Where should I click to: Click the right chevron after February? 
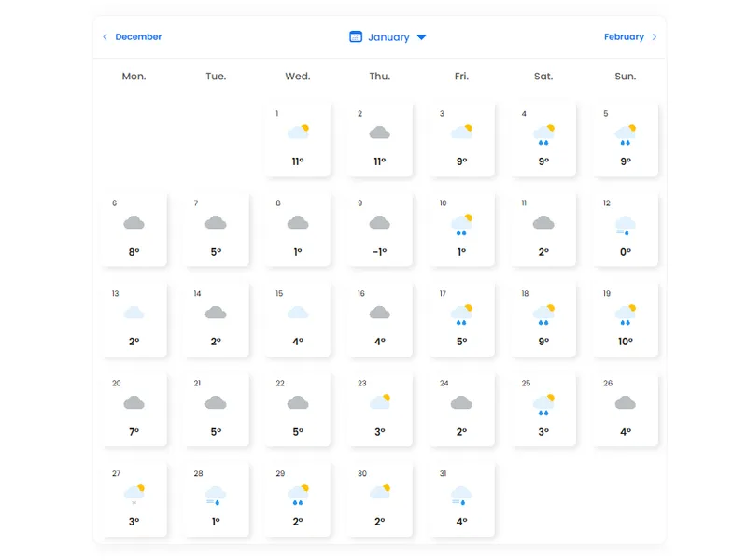(655, 37)
